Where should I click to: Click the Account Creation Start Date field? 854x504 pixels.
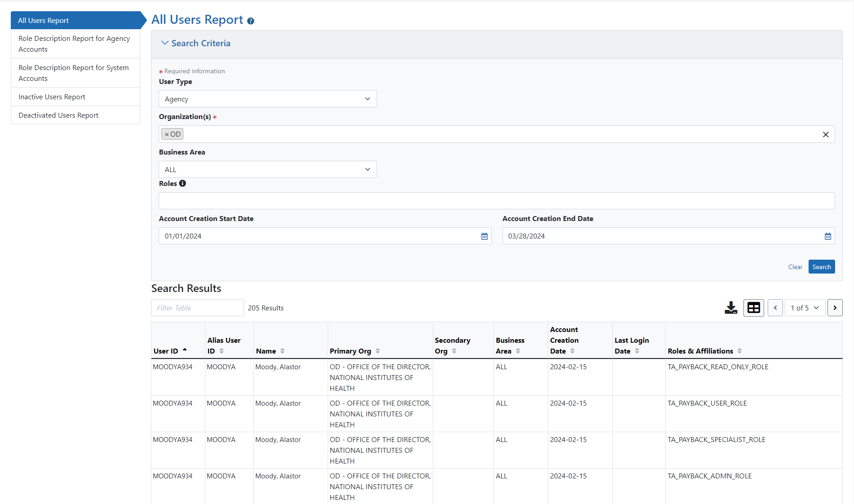325,236
